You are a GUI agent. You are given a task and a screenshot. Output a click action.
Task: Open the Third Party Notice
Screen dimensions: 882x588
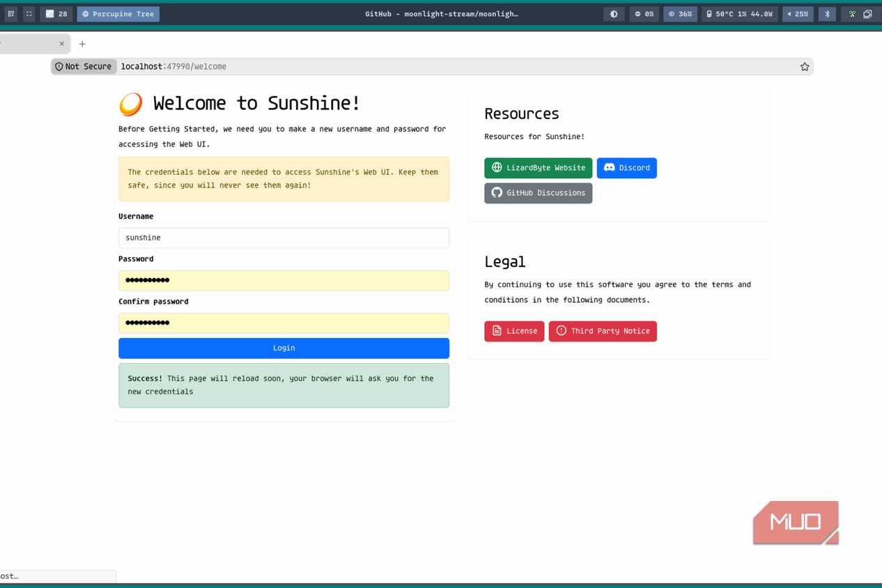[x=603, y=331]
